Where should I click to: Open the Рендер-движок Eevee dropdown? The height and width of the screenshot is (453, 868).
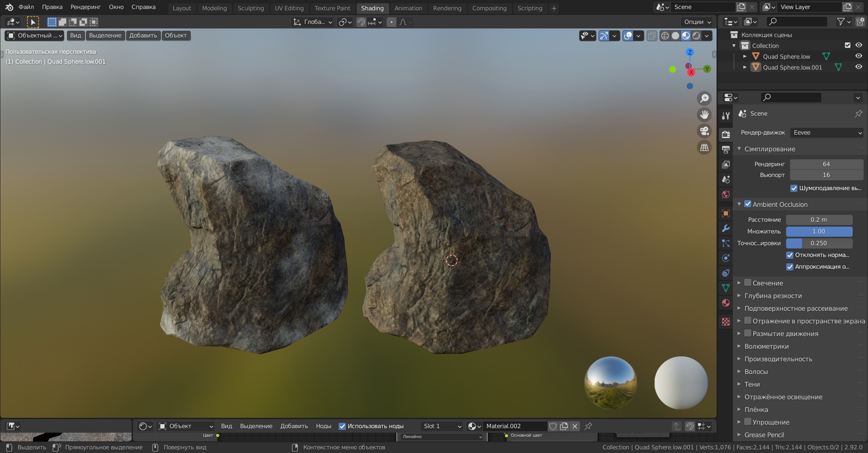pos(827,132)
